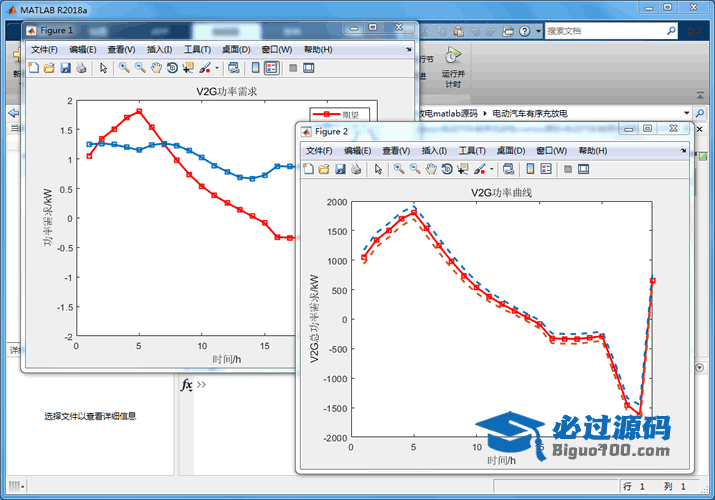Print Figure 2 with the printer icon
The width and height of the screenshot is (715, 500).
pos(356,169)
